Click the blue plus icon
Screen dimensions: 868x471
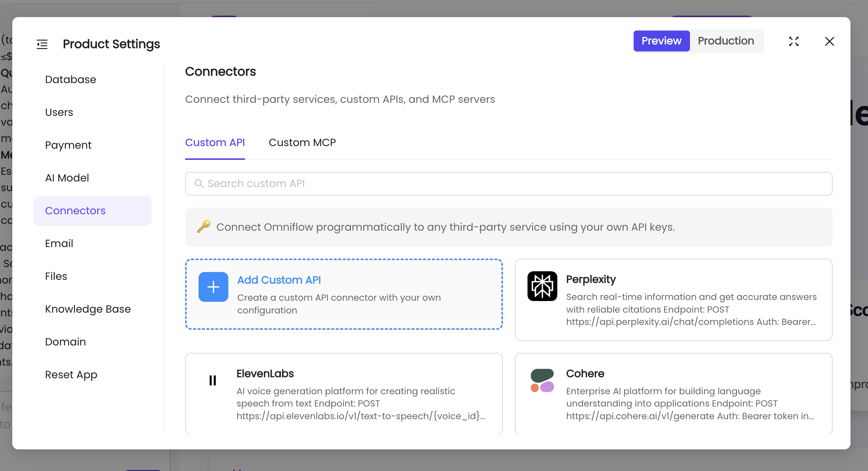point(213,287)
